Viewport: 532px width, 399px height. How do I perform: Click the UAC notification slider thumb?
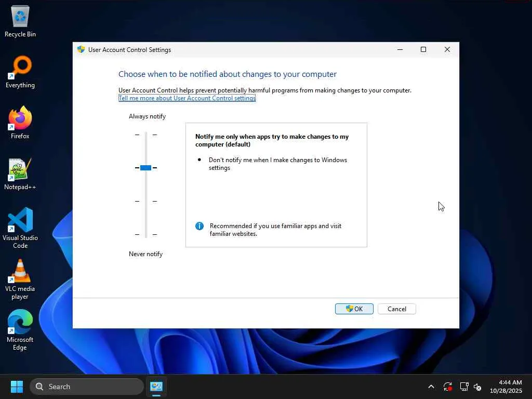[x=145, y=168]
